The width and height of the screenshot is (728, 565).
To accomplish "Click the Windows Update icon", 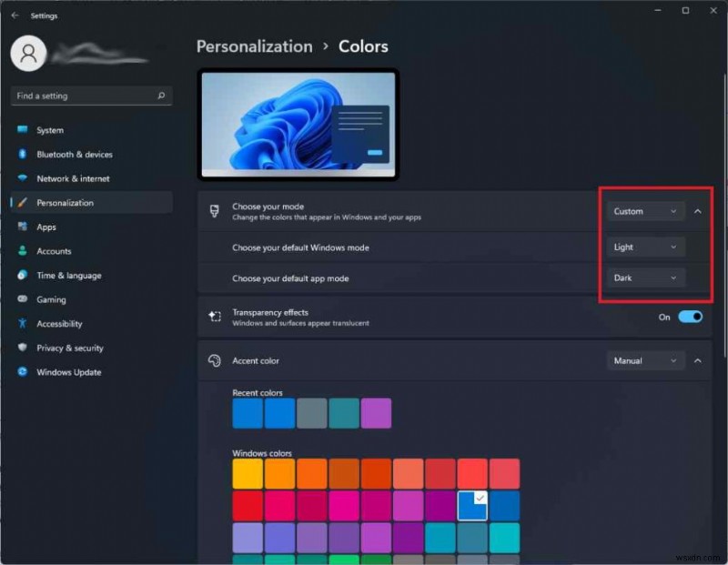I will (22, 372).
